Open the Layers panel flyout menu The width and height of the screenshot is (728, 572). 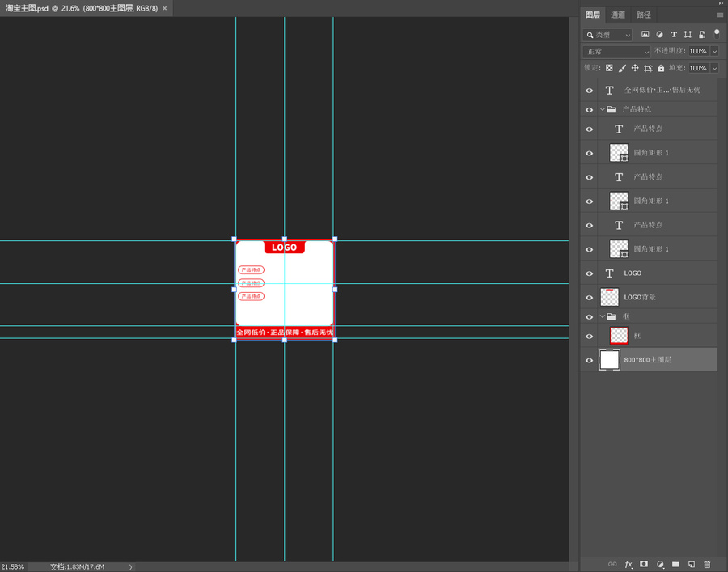[x=720, y=15]
